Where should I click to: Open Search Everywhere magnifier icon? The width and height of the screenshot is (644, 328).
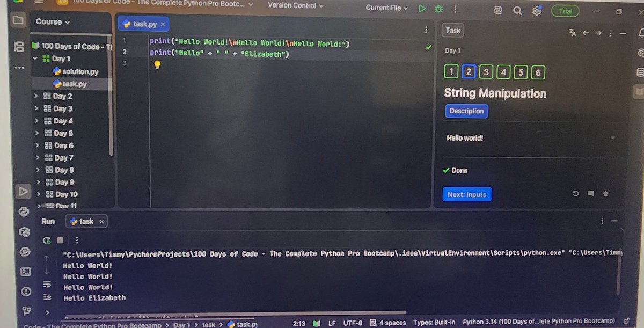point(517,11)
